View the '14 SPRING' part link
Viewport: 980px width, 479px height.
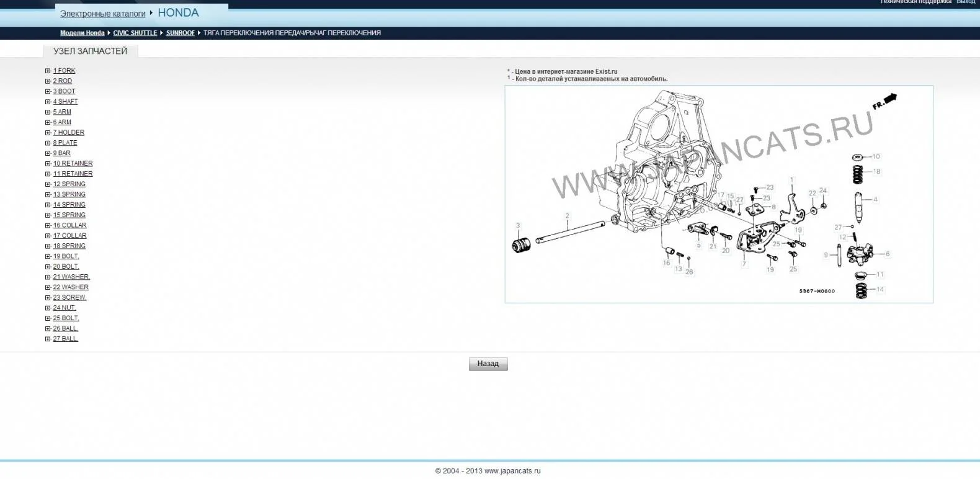point(69,205)
